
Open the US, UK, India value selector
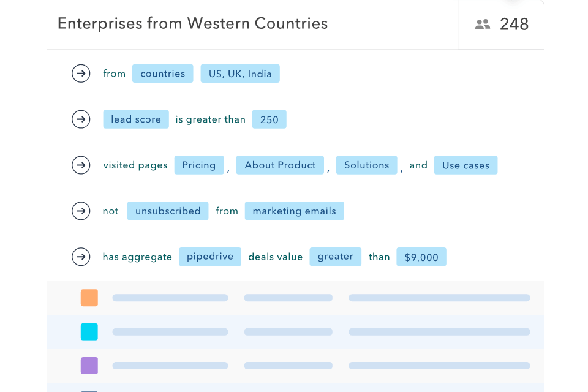(240, 73)
